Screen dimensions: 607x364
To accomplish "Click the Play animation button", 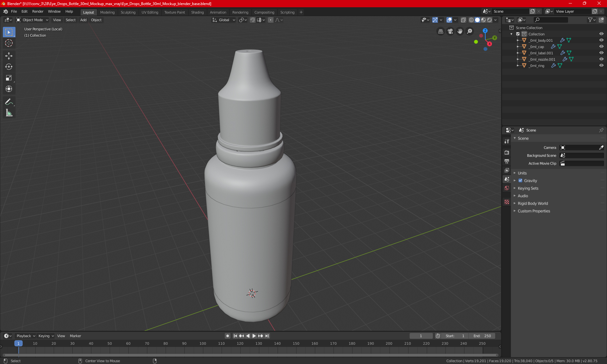I will 254,336.
